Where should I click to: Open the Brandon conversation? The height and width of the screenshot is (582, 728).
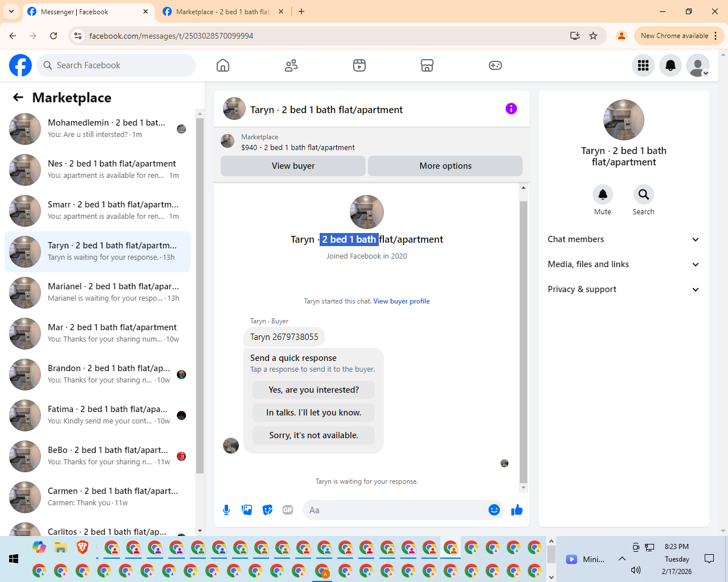97,375
